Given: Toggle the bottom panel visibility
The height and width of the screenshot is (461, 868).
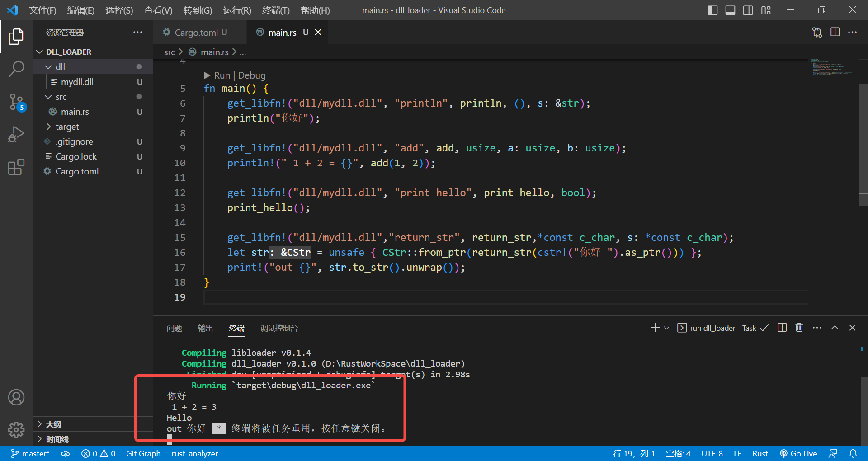Looking at the screenshot, I should (730, 10).
